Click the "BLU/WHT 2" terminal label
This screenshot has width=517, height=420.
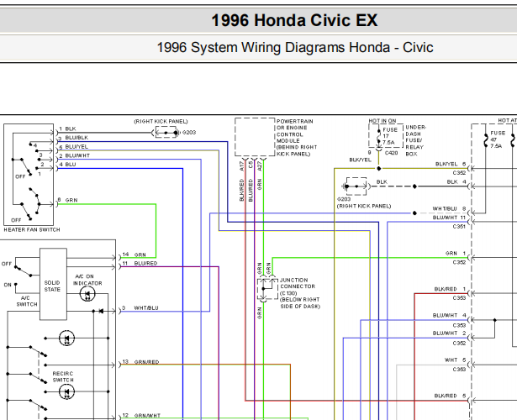click(449, 333)
